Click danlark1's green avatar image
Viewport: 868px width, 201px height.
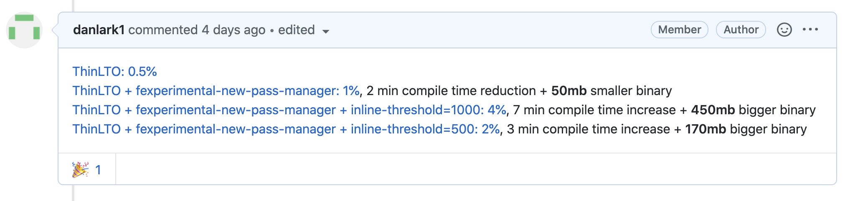25,30
